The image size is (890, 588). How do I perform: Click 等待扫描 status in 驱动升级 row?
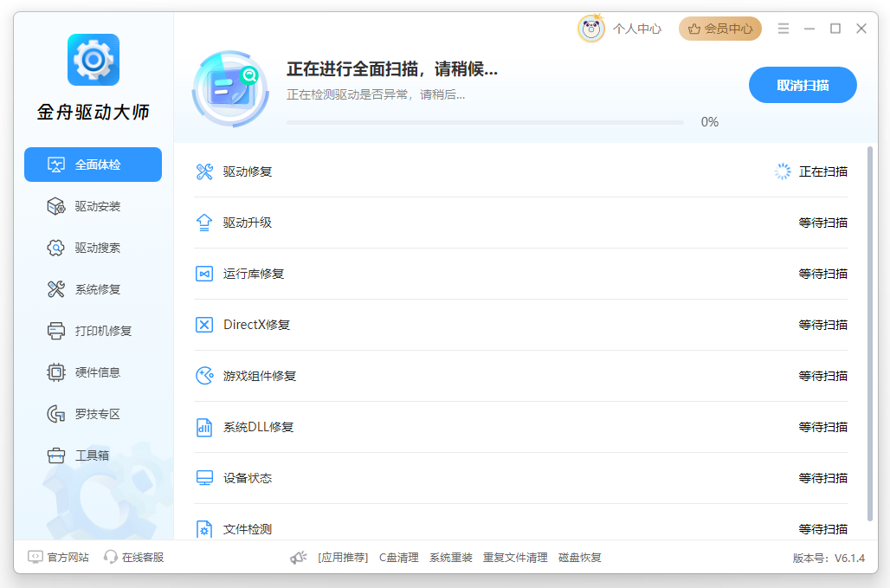[x=823, y=223]
